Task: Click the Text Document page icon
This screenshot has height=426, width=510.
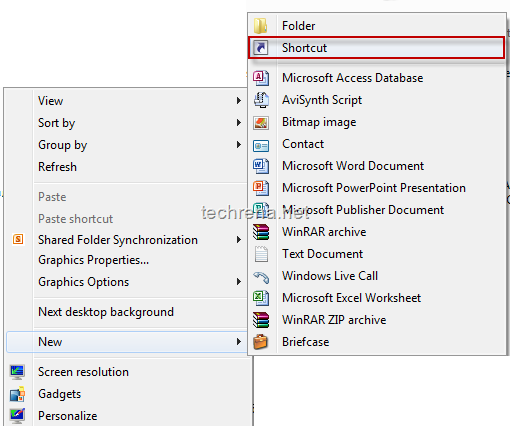Action: (x=261, y=254)
